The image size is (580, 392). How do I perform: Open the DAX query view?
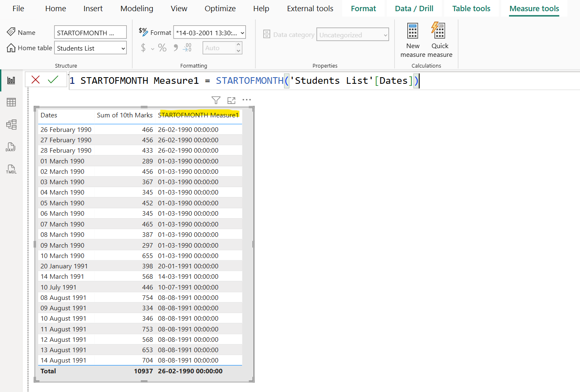(x=11, y=147)
